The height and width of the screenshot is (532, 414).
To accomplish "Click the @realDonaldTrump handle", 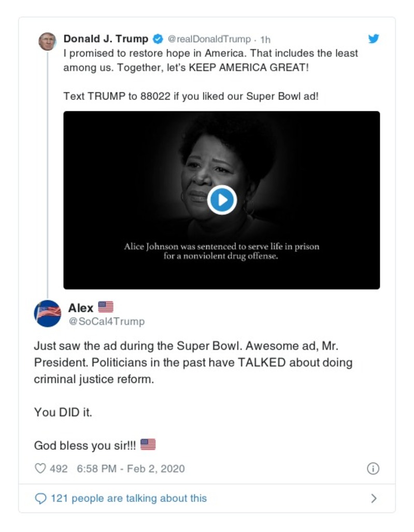I will [209, 39].
